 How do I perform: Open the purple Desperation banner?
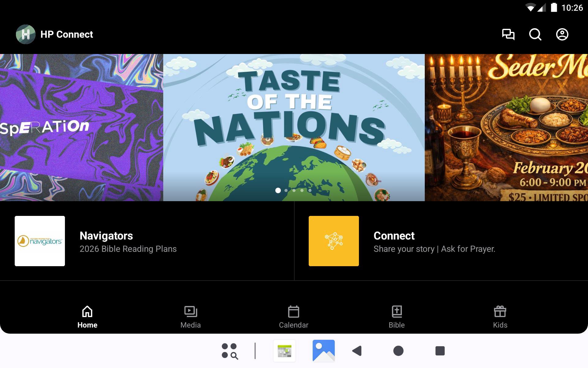(81, 128)
